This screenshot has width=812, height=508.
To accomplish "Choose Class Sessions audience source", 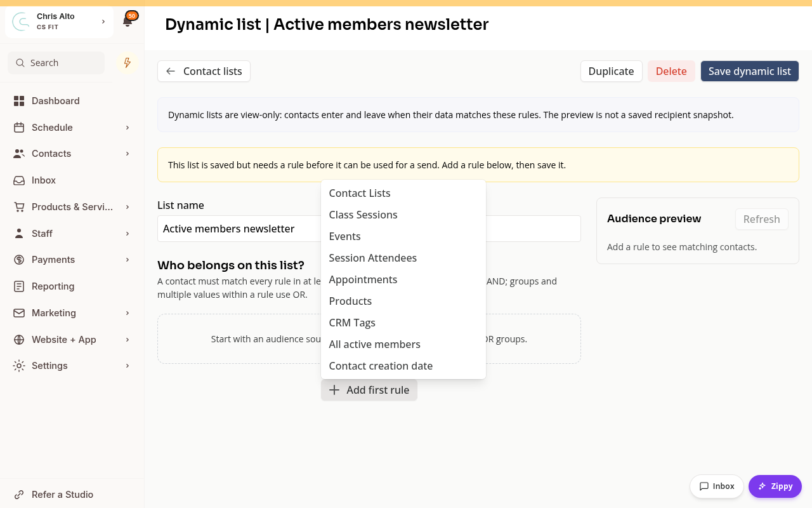I will coord(403,215).
